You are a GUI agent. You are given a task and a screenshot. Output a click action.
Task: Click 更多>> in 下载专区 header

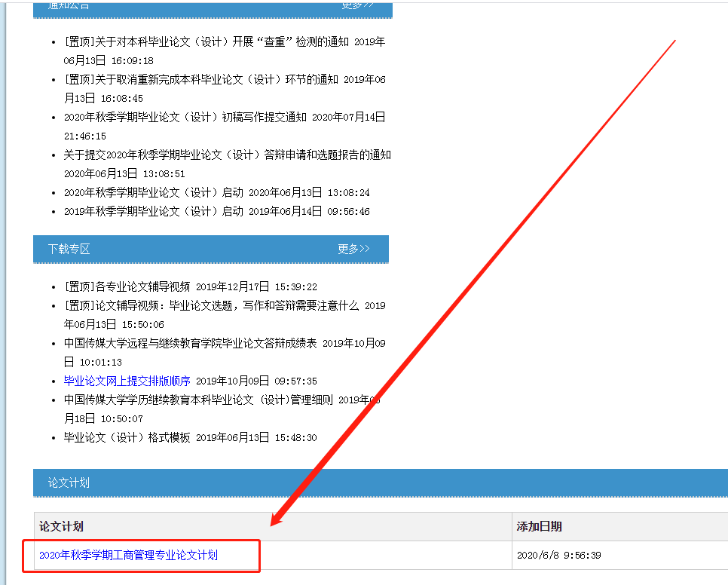pyautogui.click(x=353, y=249)
